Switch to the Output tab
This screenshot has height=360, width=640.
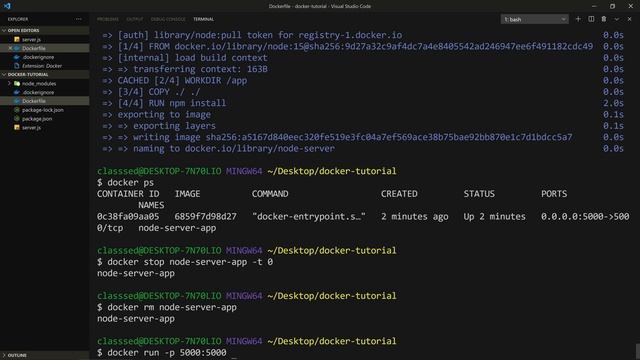135,19
